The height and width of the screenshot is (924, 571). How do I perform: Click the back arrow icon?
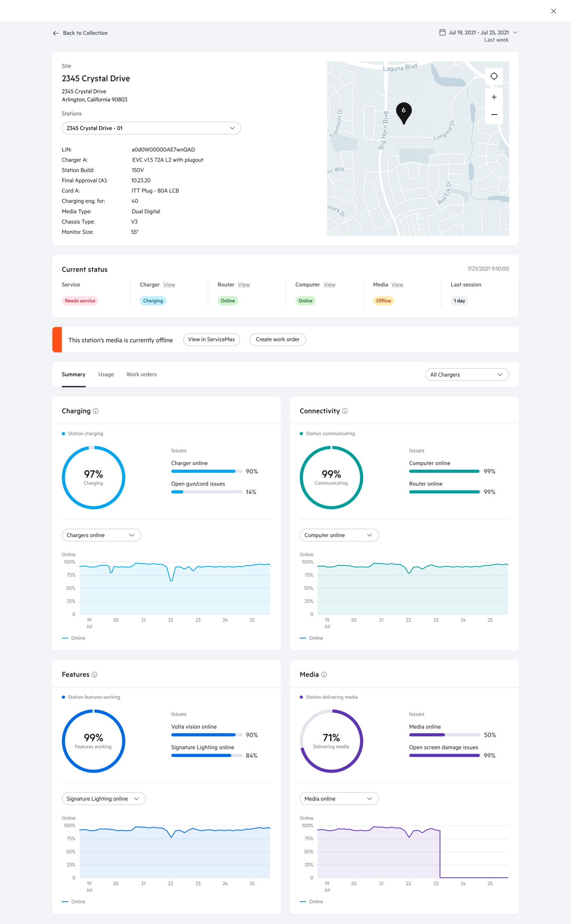[56, 33]
